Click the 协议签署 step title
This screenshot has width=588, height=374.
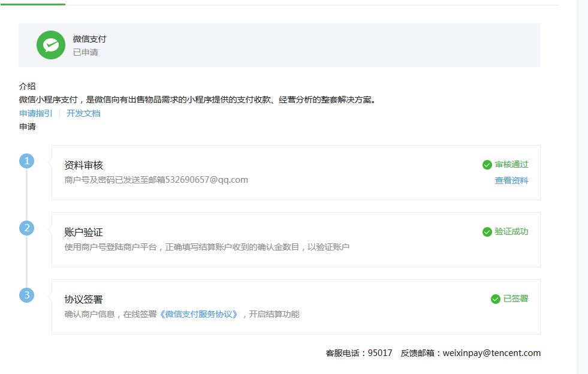click(84, 299)
